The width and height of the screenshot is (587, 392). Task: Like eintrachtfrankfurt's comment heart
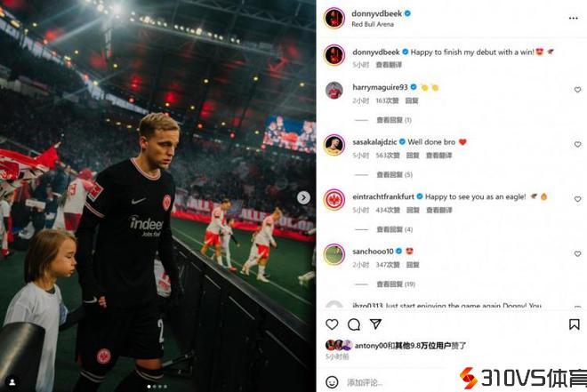[577, 199]
